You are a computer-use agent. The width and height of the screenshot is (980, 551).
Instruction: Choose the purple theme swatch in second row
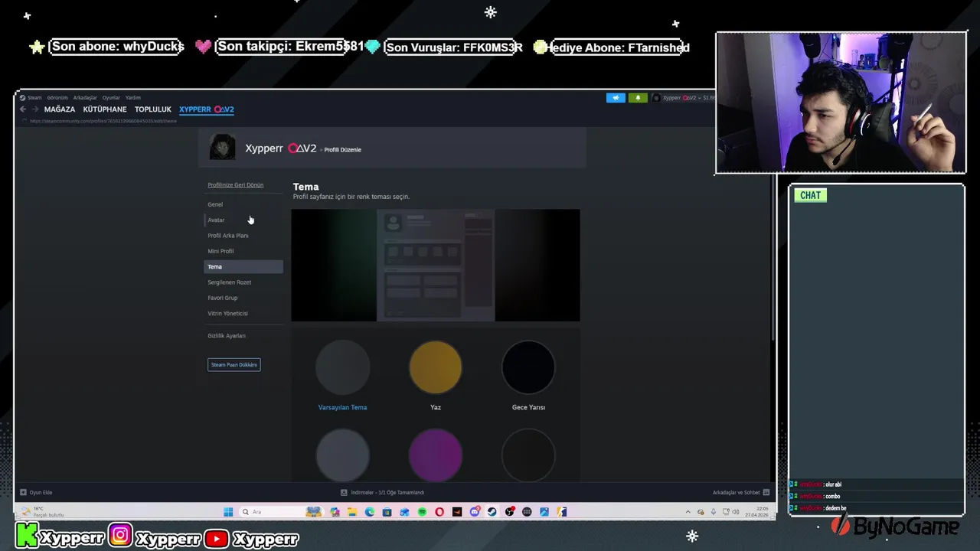pos(436,455)
